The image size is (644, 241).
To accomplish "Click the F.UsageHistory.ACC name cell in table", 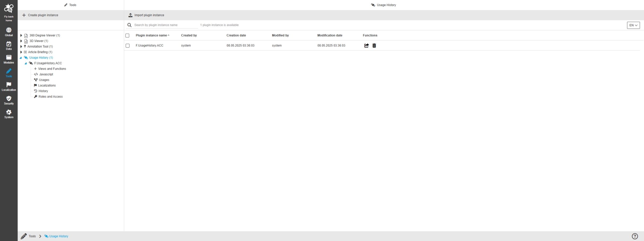I will tap(150, 45).
